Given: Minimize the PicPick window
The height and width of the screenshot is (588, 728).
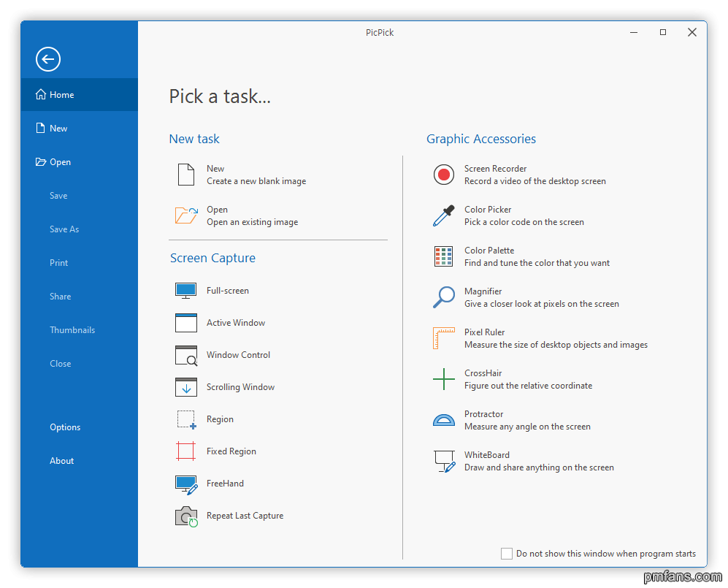Looking at the screenshot, I should [x=634, y=33].
